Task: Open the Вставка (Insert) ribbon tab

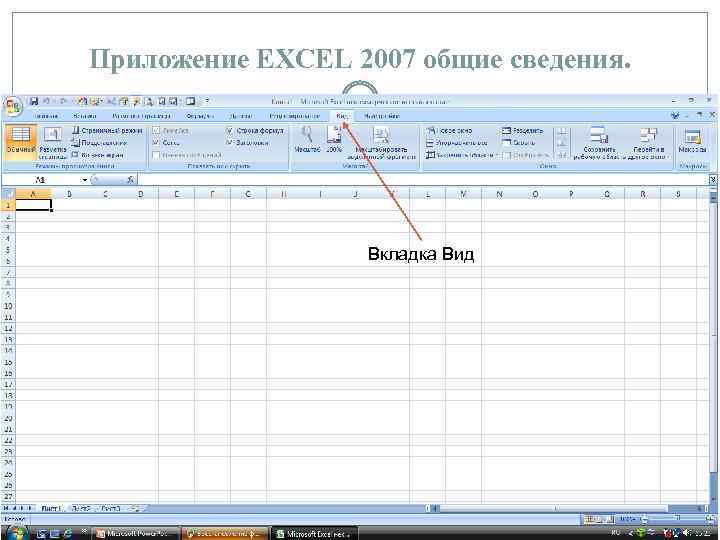Action: 85,116
